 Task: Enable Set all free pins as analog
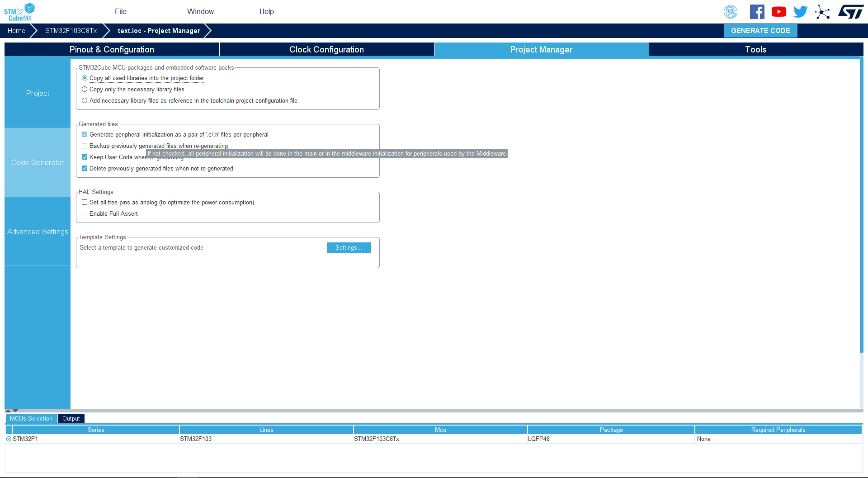(85, 202)
